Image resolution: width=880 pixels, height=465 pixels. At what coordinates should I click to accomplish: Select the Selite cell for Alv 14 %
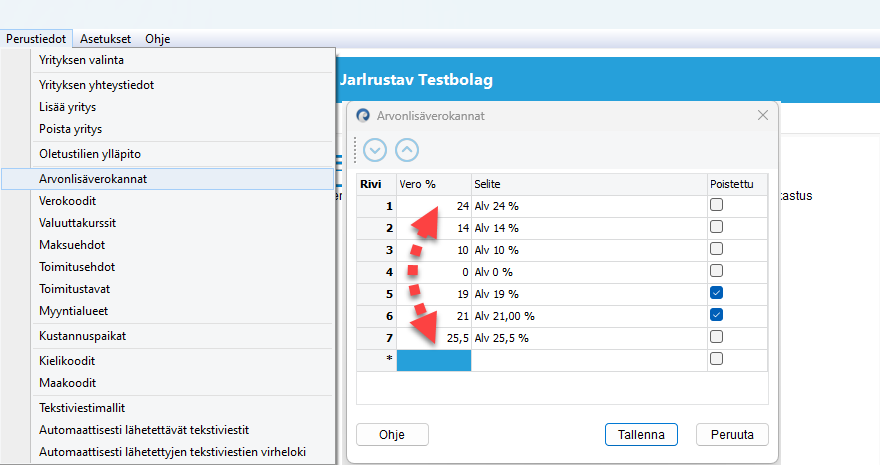click(590, 227)
